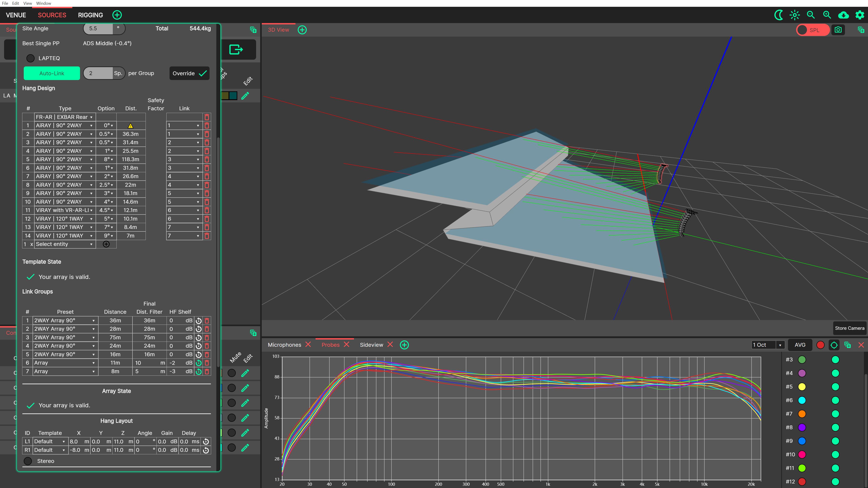
Task: Delete hang design row 5
Action: click(207, 159)
